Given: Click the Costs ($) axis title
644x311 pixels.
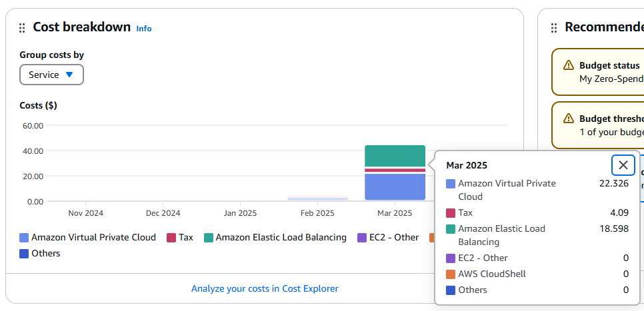Looking at the screenshot, I should coord(38,105).
